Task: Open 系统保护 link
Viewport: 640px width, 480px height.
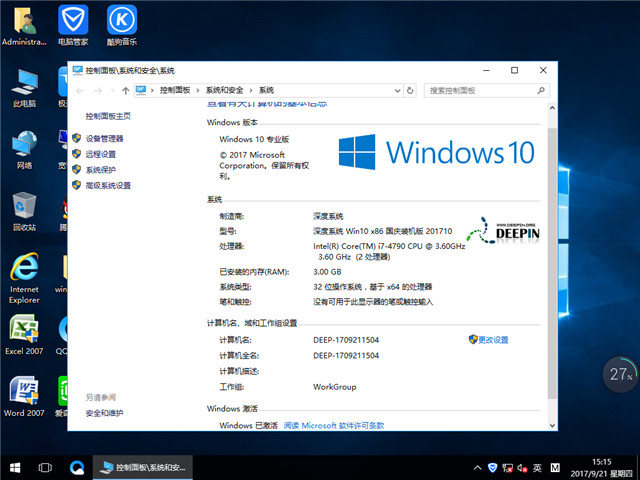Action: [x=100, y=170]
